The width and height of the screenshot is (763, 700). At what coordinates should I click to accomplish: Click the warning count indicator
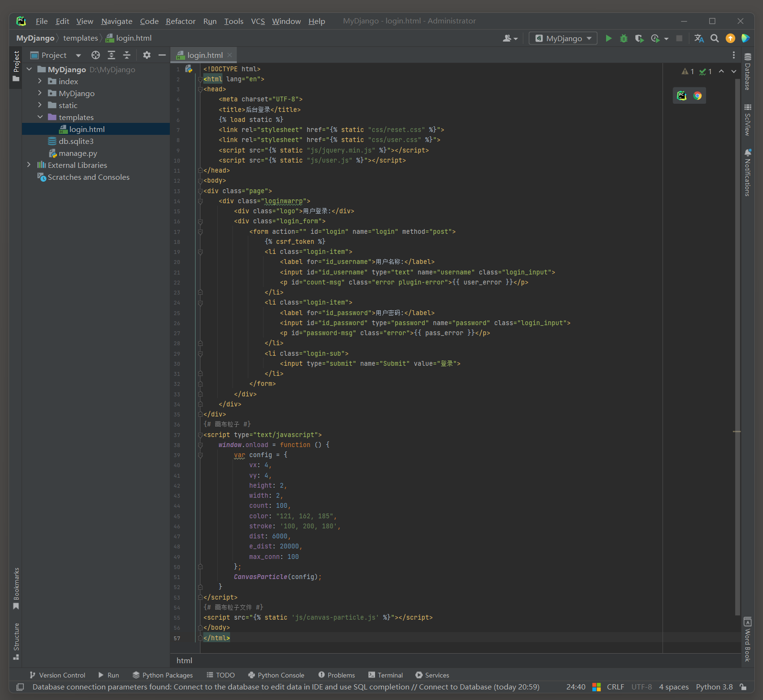tap(688, 71)
